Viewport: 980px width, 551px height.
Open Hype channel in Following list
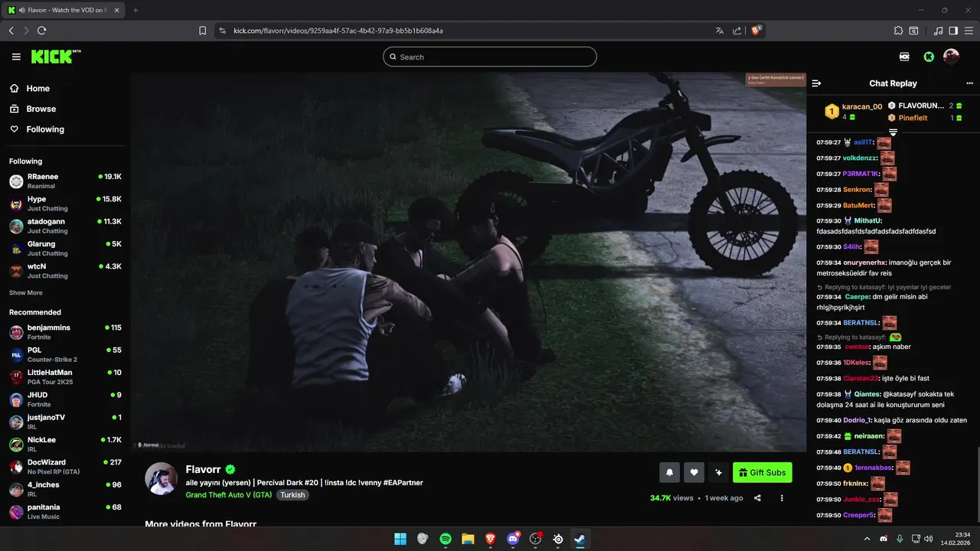pyautogui.click(x=66, y=204)
